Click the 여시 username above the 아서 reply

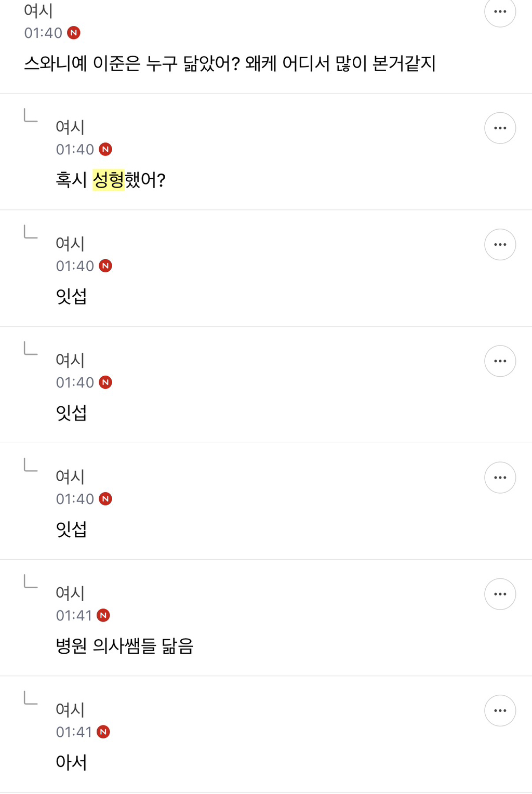pos(70,709)
